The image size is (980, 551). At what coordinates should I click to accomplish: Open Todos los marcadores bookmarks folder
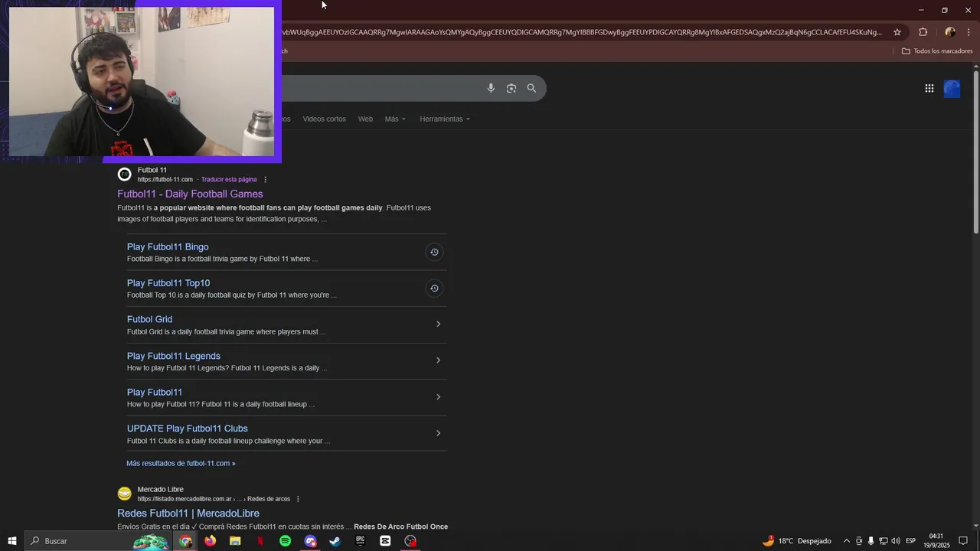click(937, 51)
